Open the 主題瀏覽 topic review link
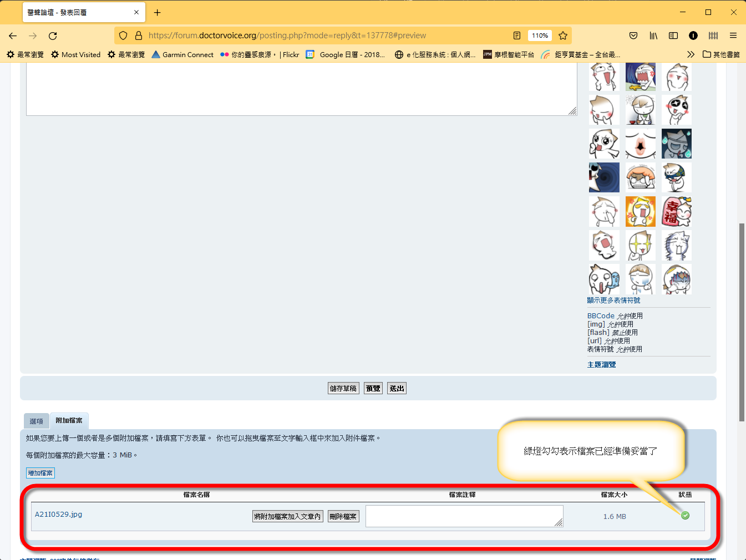 tap(601, 364)
